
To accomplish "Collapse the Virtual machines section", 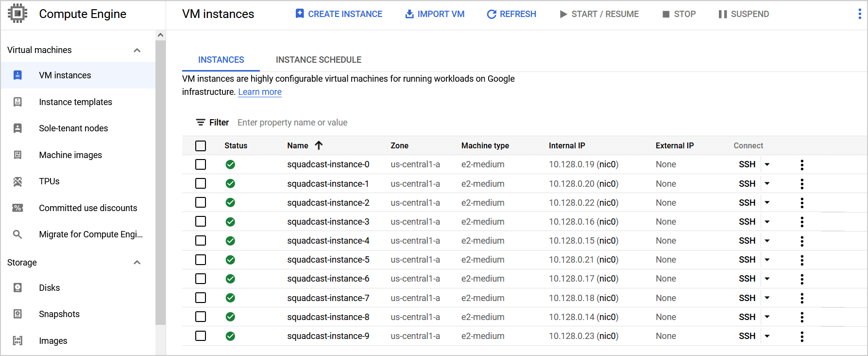I will coord(137,50).
